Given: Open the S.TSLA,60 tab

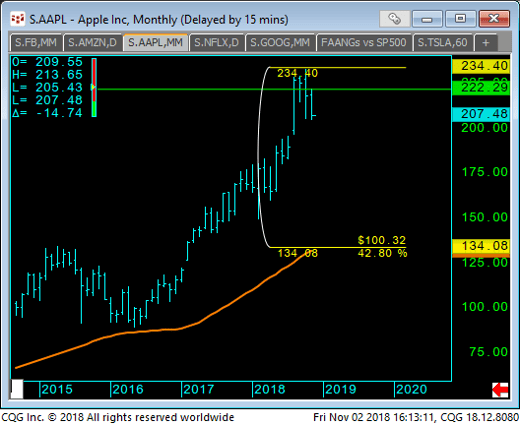Looking at the screenshot, I should tap(443, 43).
